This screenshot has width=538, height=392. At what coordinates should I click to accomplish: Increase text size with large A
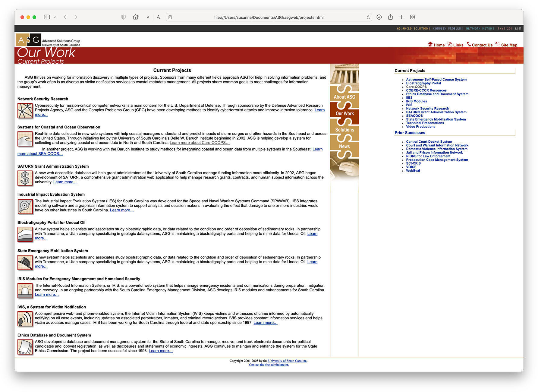coord(158,17)
